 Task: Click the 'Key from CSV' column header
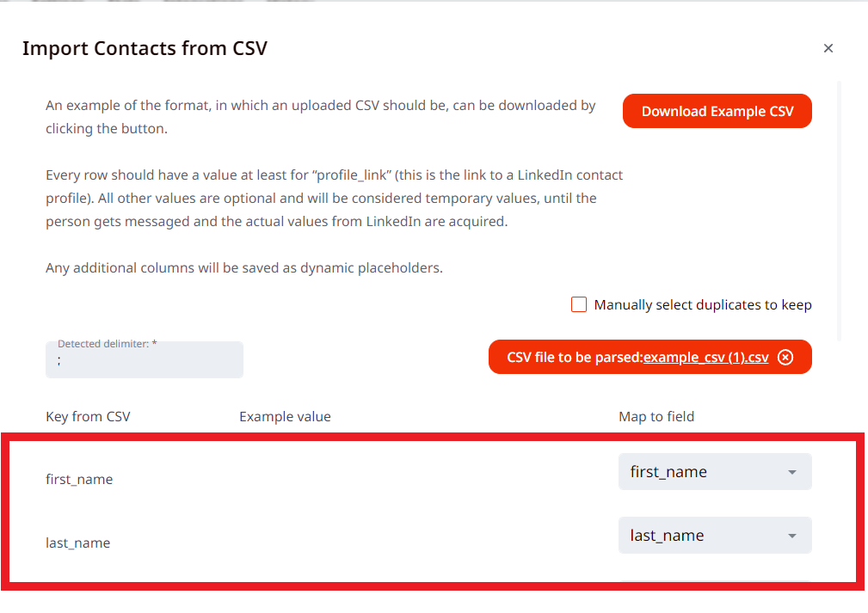(88, 416)
